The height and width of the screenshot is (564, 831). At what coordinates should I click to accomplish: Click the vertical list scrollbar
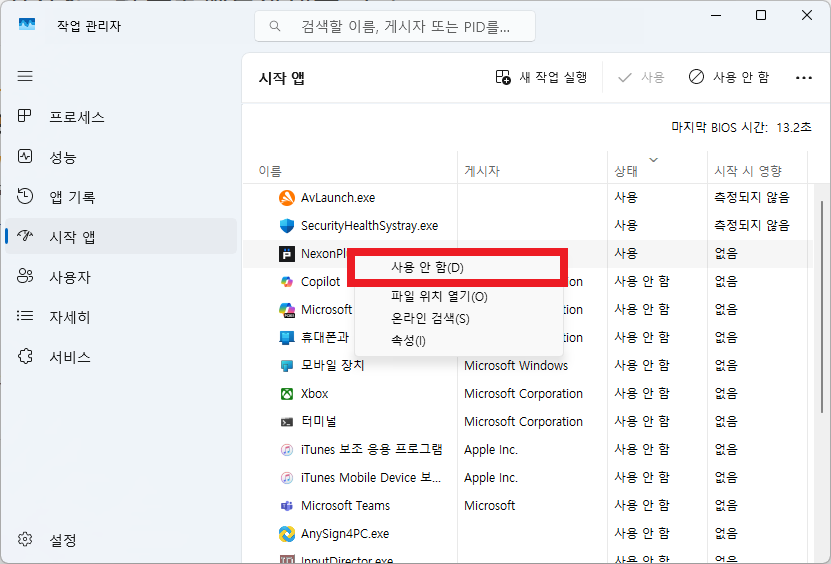pos(821,307)
